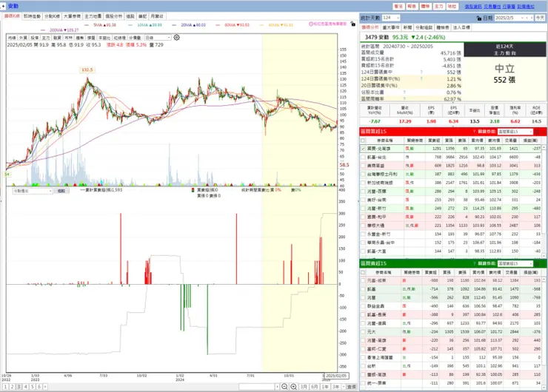Switch to 重大事件 tab
548x392 pixels.
(391, 27)
